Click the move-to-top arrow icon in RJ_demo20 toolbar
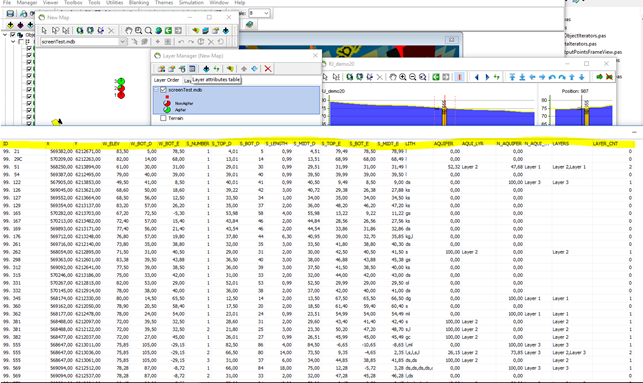Image resolution: width=643 pixels, height=383 pixels. (512, 77)
